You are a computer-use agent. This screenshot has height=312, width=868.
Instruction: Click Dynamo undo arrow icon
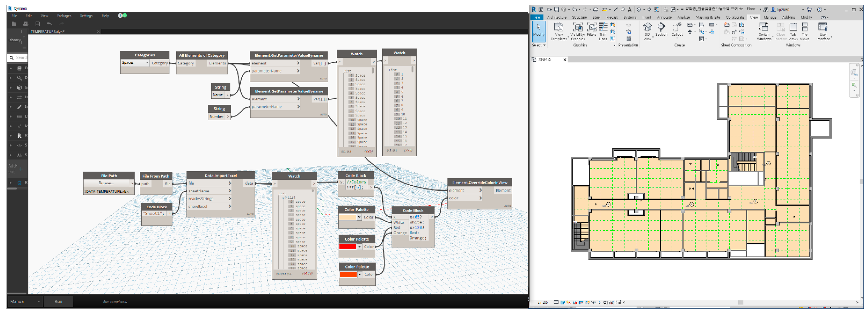point(50,24)
